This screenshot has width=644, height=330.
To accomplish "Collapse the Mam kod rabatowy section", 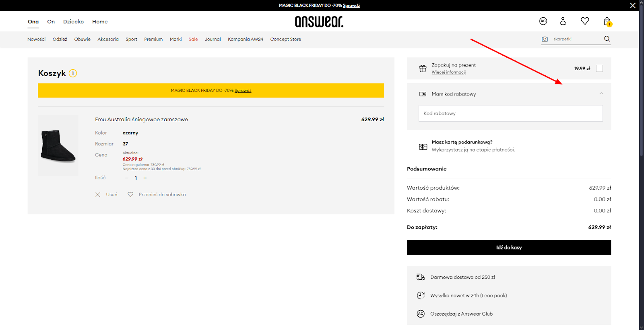I will click(601, 93).
